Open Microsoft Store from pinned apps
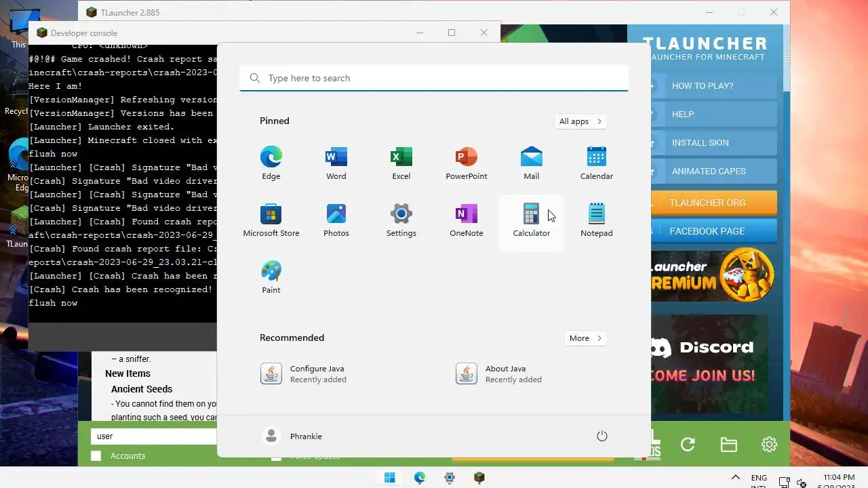This screenshot has height=488, width=868. pos(271,221)
